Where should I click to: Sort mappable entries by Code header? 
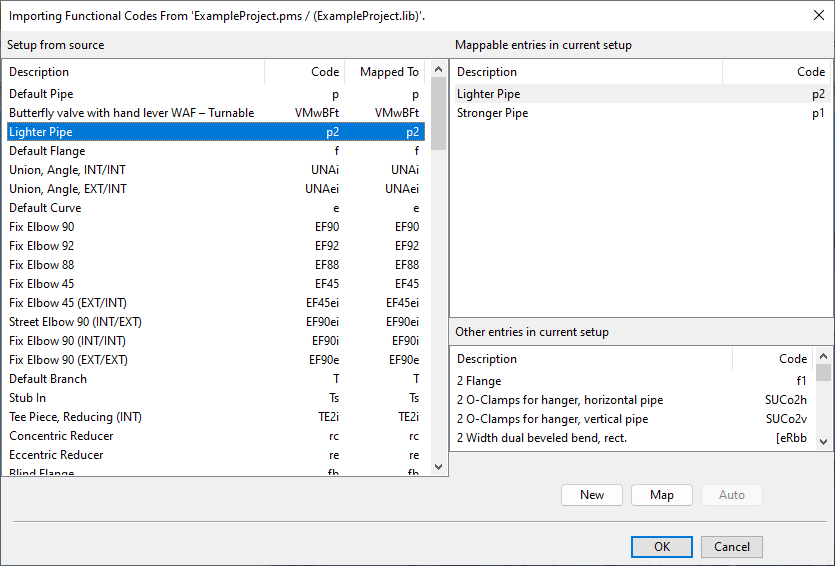(776, 72)
